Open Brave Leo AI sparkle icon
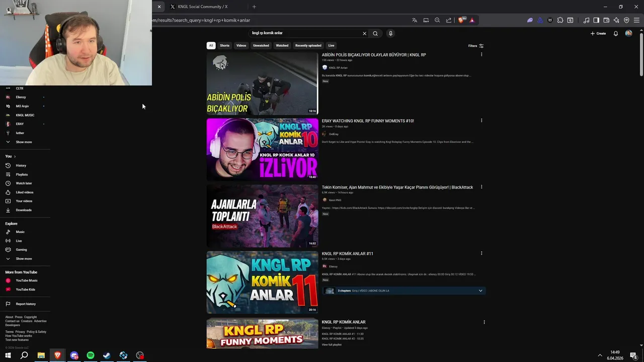Image resolution: width=644 pixels, height=362 pixels. 616,20
